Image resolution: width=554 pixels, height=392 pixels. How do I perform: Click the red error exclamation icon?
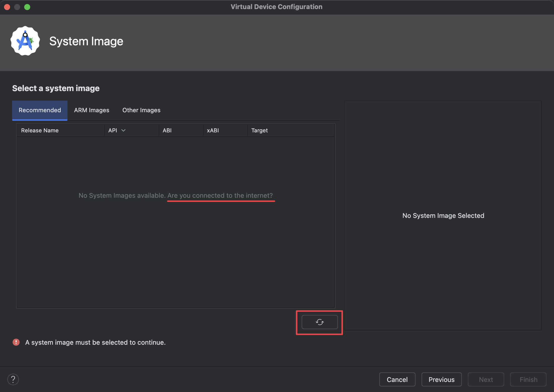coord(16,342)
